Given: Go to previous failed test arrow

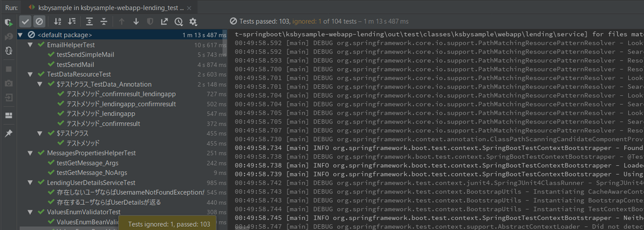Looking at the screenshot, I should click(x=121, y=21).
